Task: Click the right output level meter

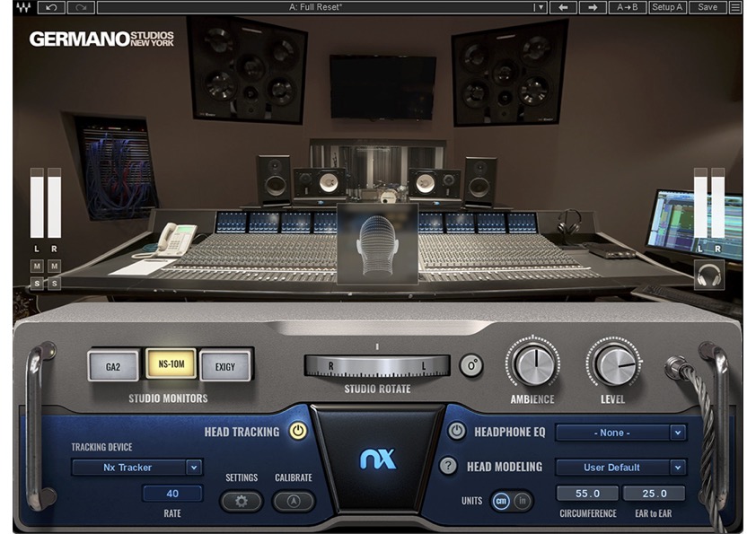Action: (718, 203)
